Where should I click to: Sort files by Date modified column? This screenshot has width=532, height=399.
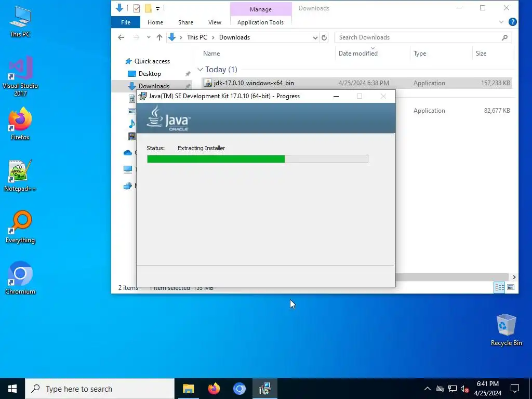pyautogui.click(x=358, y=54)
